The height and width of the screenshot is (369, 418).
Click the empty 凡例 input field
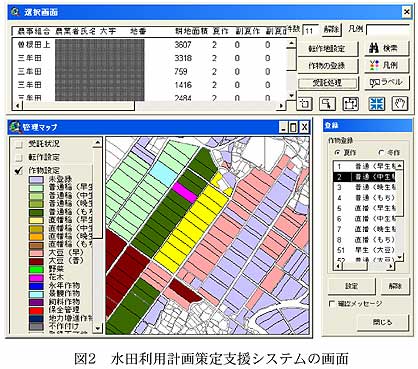[x=388, y=30]
